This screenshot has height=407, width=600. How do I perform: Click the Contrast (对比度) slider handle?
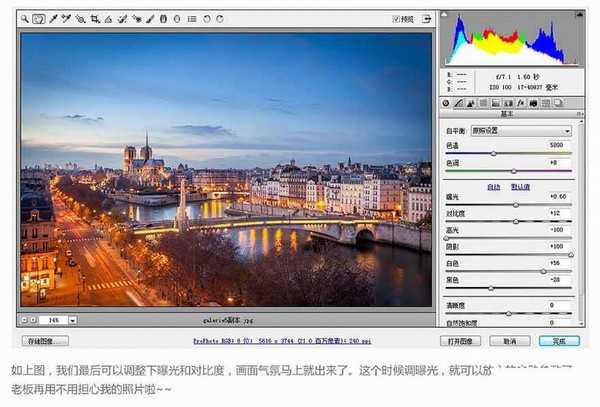tap(516, 222)
